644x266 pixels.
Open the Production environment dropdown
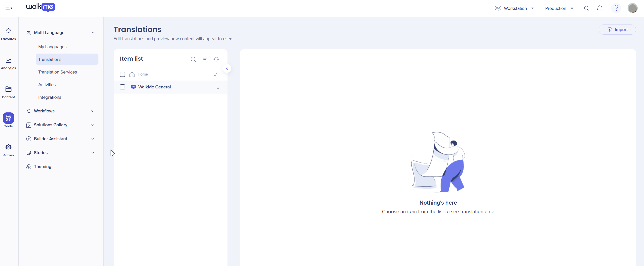tap(559, 8)
